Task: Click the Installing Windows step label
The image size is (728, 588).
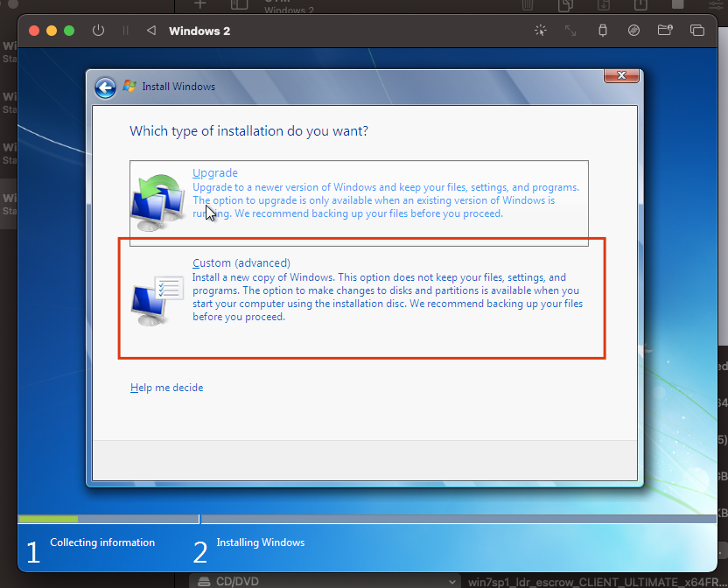Action: (261, 542)
